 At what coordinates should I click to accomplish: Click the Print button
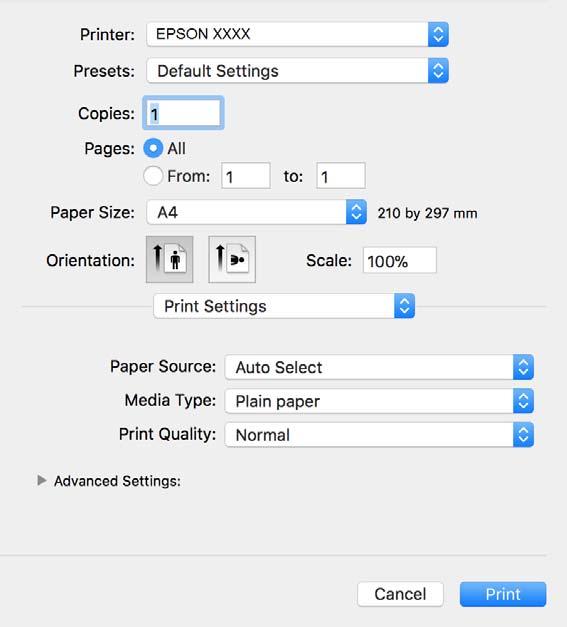coord(503,594)
